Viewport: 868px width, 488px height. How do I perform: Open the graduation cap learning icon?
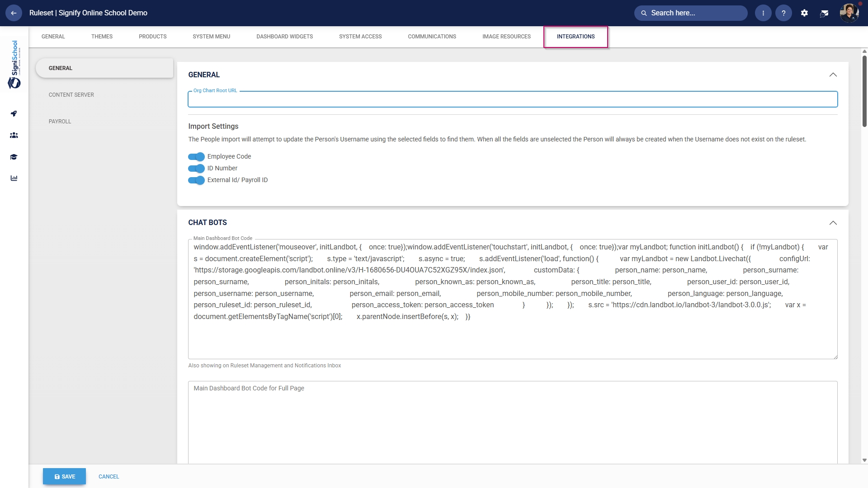point(14,157)
